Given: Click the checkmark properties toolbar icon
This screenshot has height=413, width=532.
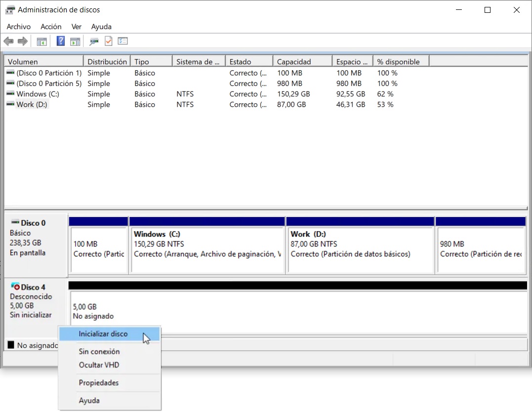Looking at the screenshot, I should [x=108, y=41].
